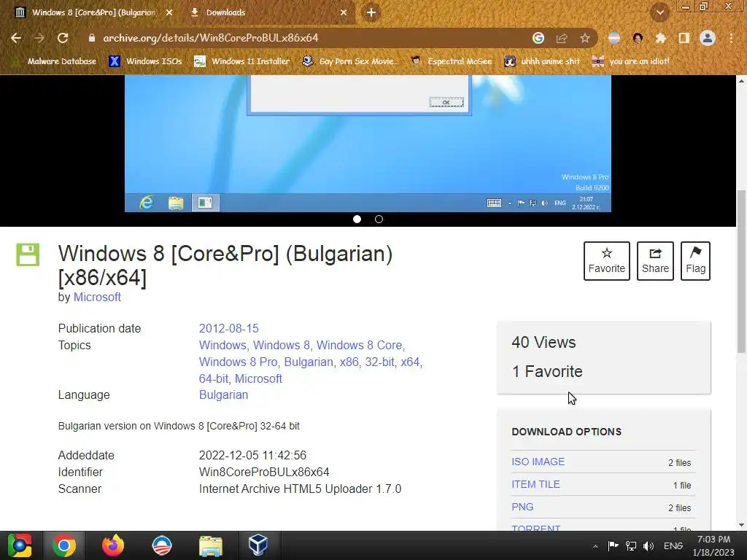Open Chrome from the taskbar

64,545
